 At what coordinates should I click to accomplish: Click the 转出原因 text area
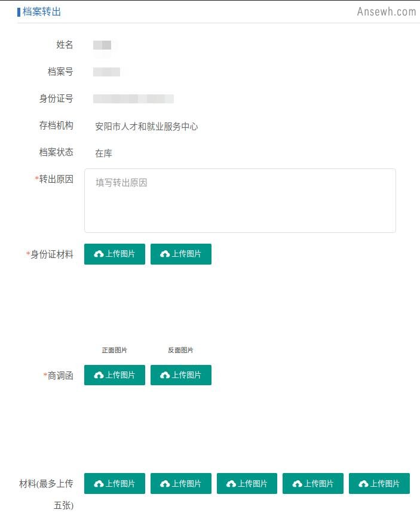[240, 201]
